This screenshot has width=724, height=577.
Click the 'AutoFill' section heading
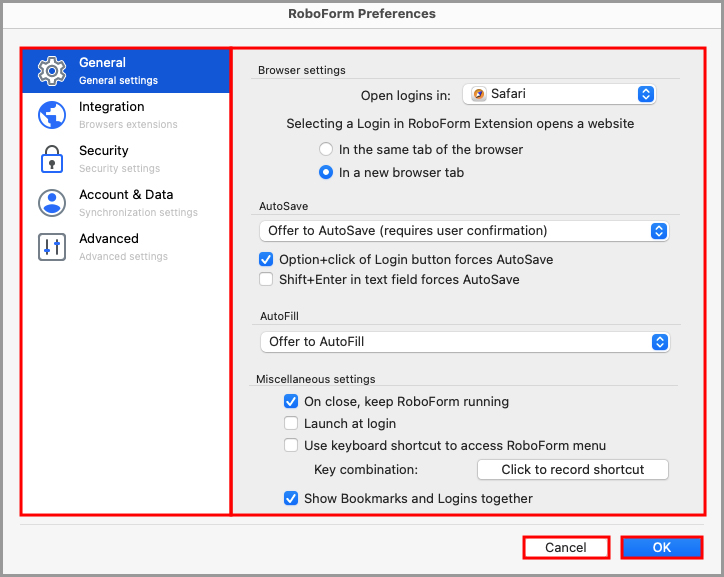(279, 316)
